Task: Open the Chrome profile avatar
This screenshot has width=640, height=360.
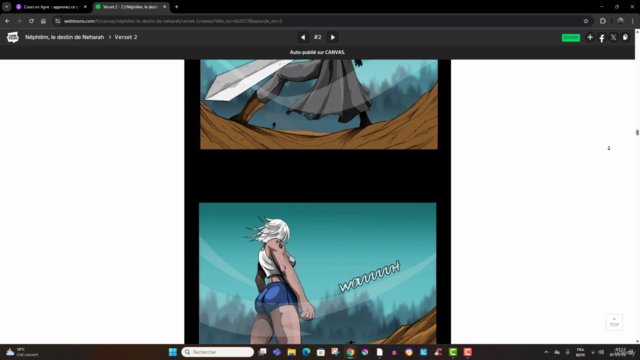Action: (620, 21)
